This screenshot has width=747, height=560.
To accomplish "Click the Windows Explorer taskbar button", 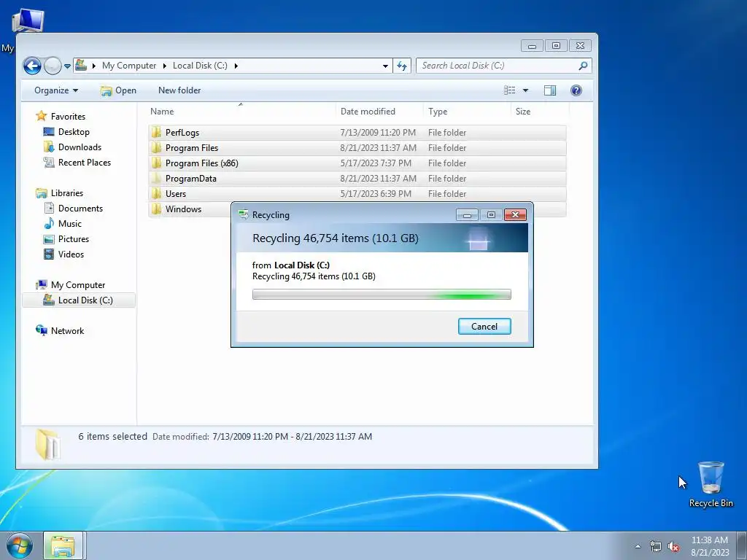I will tap(63, 545).
